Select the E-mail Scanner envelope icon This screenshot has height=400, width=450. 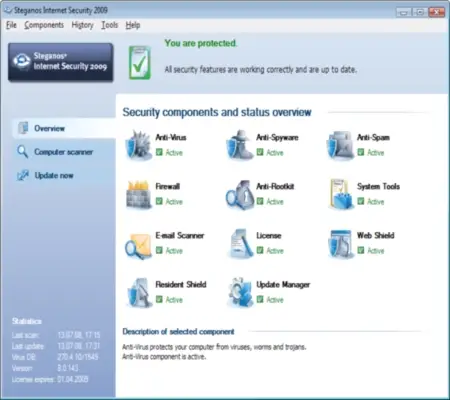138,246
